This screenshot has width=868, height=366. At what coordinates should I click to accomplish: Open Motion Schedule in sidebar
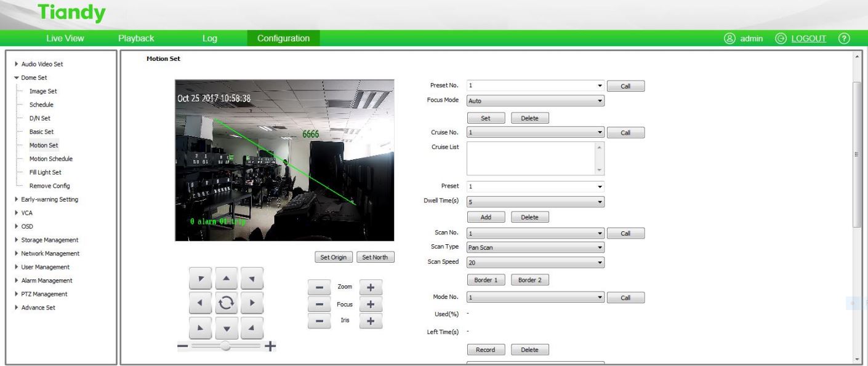tap(51, 159)
